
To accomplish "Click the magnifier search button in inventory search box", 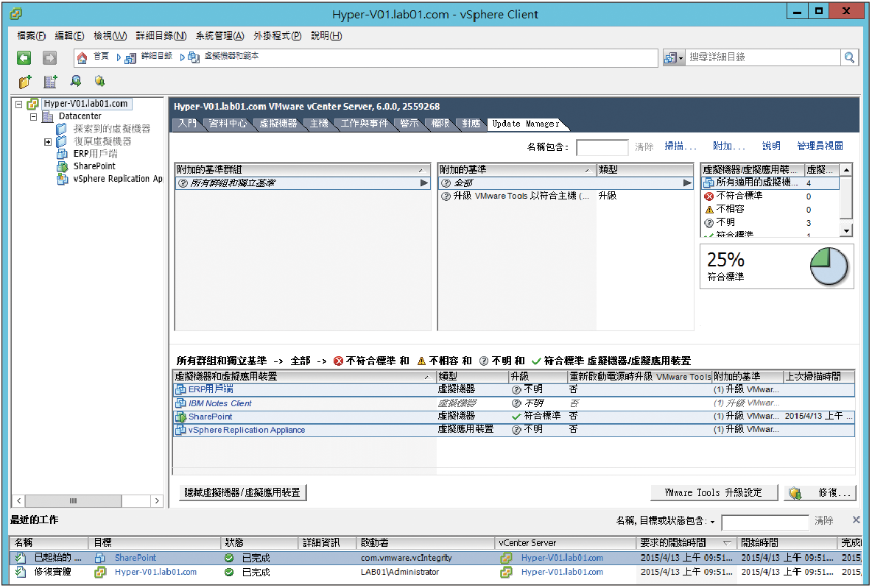I will pyautogui.click(x=848, y=57).
